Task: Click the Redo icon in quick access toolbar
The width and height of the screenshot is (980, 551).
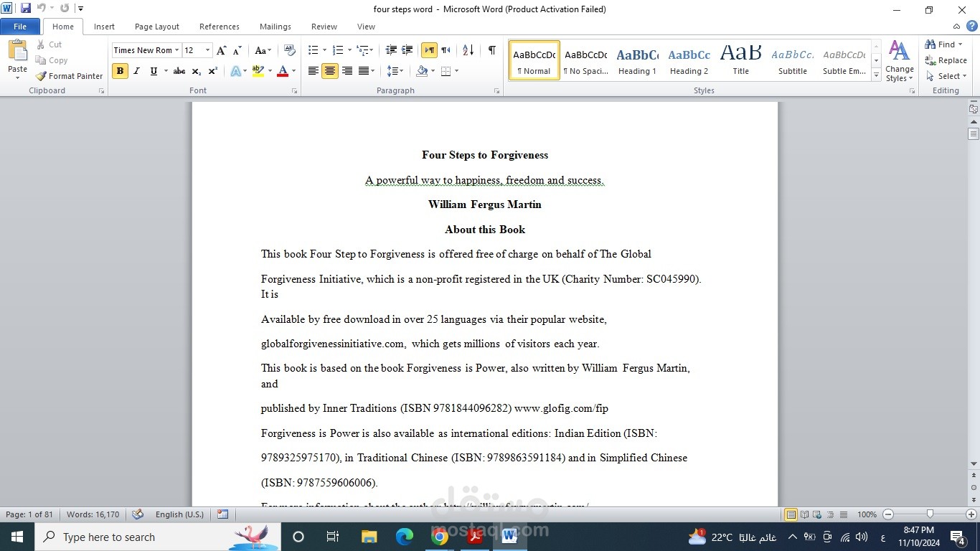Action: point(65,9)
